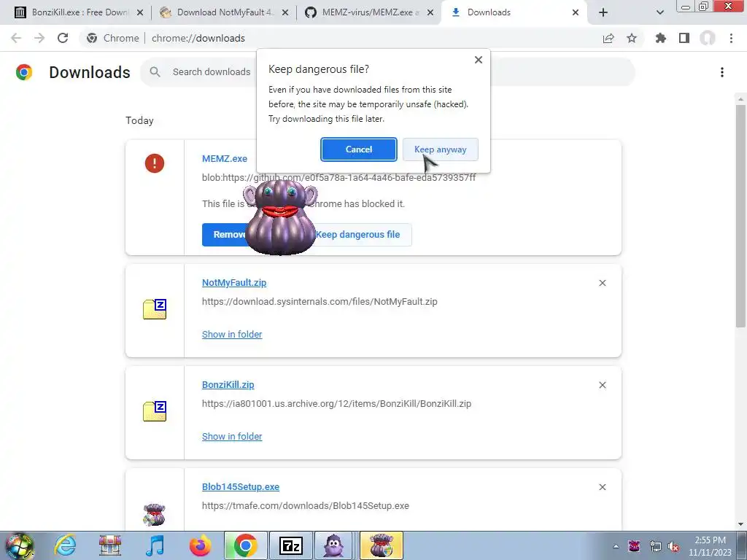747x560 pixels.
Task: Close the Keep dangerous file dialog with X
Action: click(479, 60)
